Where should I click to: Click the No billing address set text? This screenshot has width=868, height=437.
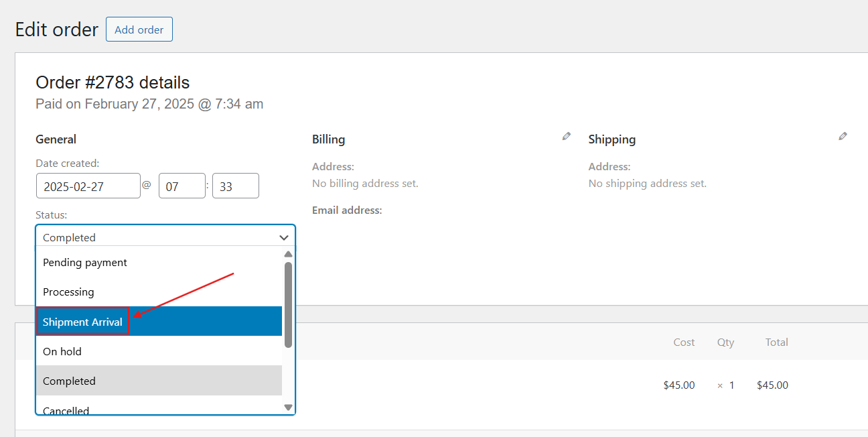[x=365, y=183]
